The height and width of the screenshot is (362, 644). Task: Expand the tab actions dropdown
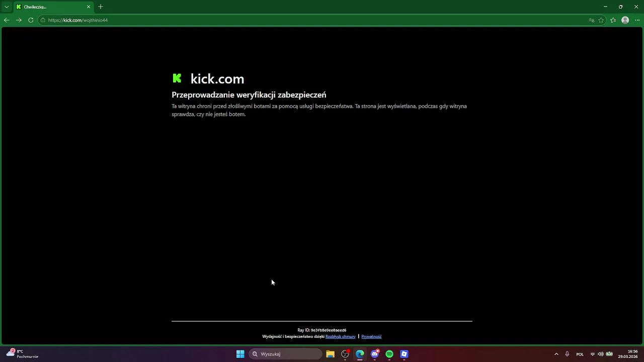click(x=7, y=7)
